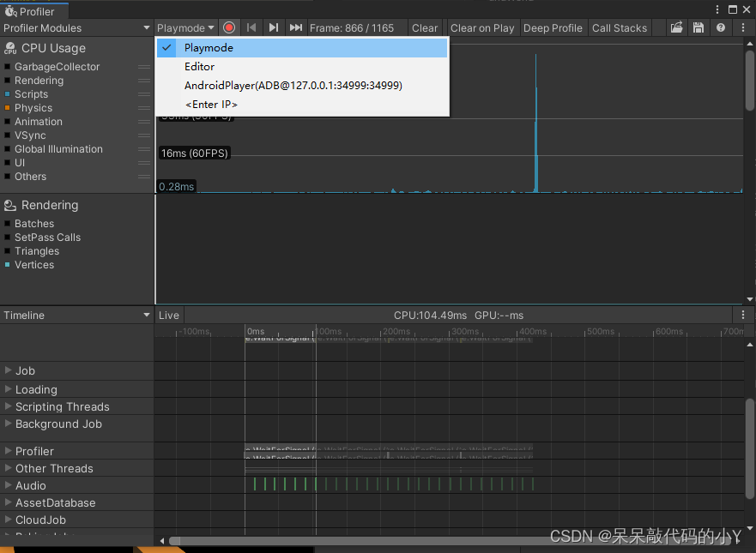Open the help question mark icon
The width and height of the screenshot is (756, 553).
click(720, 27)
